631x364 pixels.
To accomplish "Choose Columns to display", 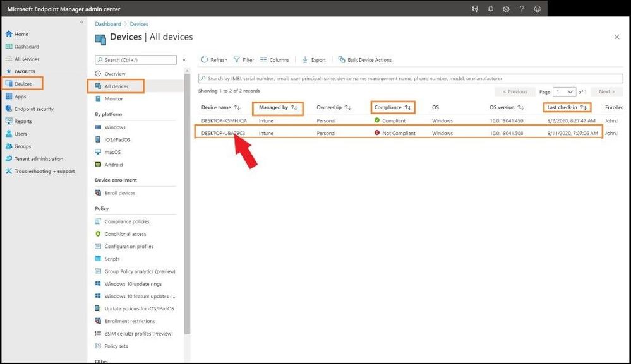I will [x=275, y=60].
